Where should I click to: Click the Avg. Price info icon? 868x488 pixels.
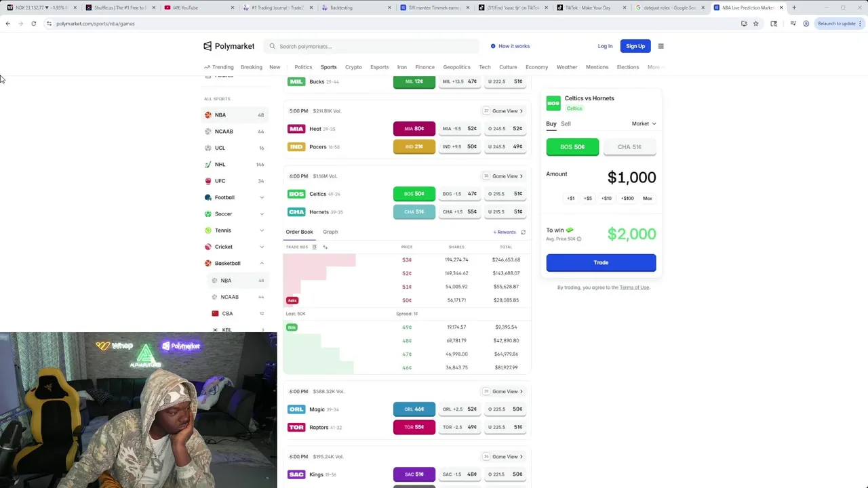(x=578, y=239)
